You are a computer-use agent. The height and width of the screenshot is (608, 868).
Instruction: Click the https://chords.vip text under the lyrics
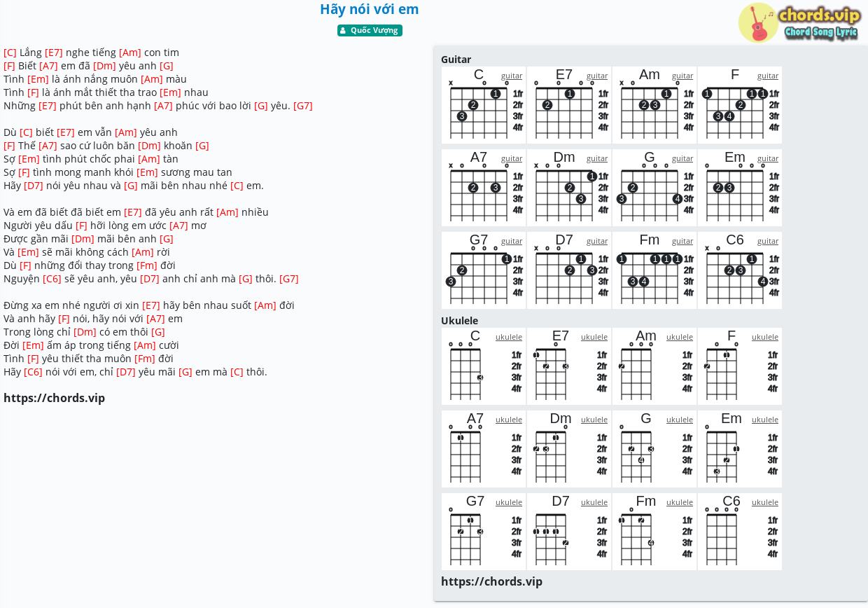(54, 398)
